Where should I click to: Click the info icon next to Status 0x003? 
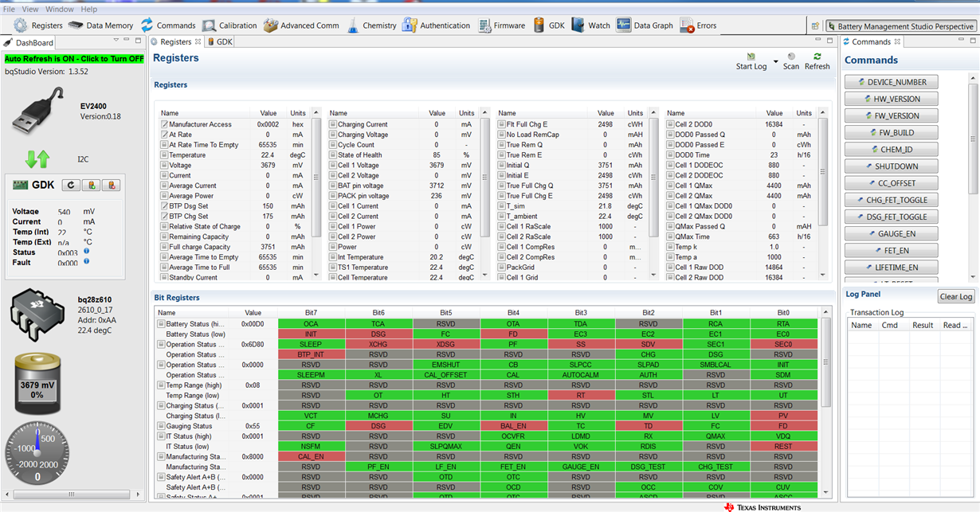point(86,252)
